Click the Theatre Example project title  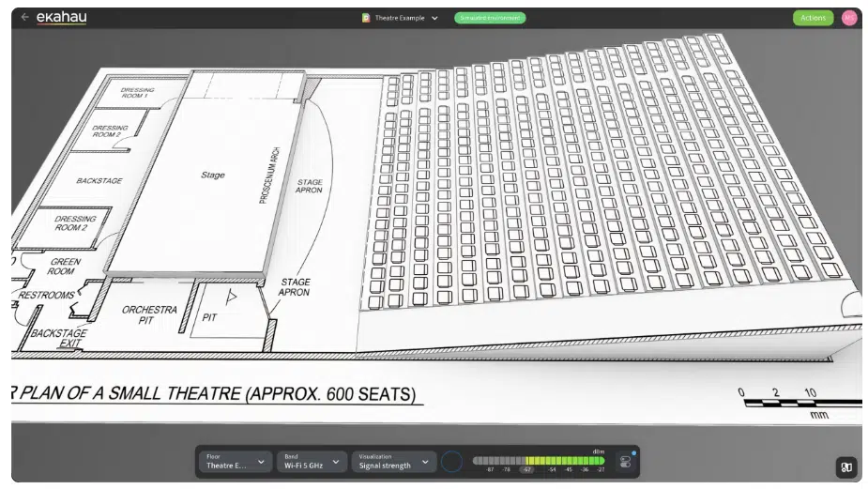click(x=400, y=18)
